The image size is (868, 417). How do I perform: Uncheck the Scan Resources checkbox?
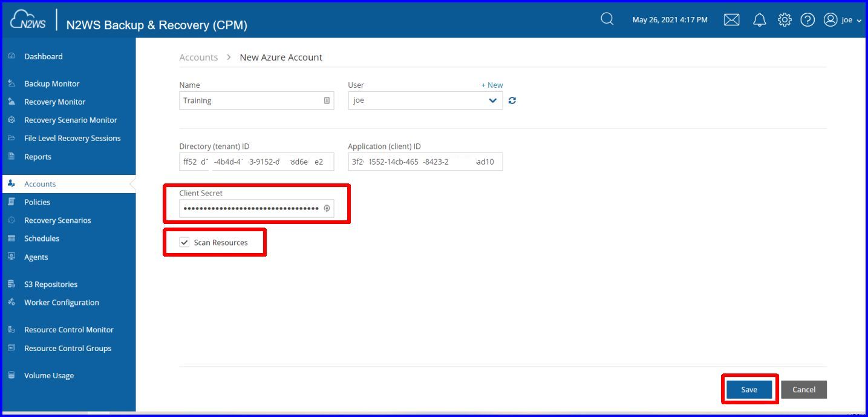(184, 242)
